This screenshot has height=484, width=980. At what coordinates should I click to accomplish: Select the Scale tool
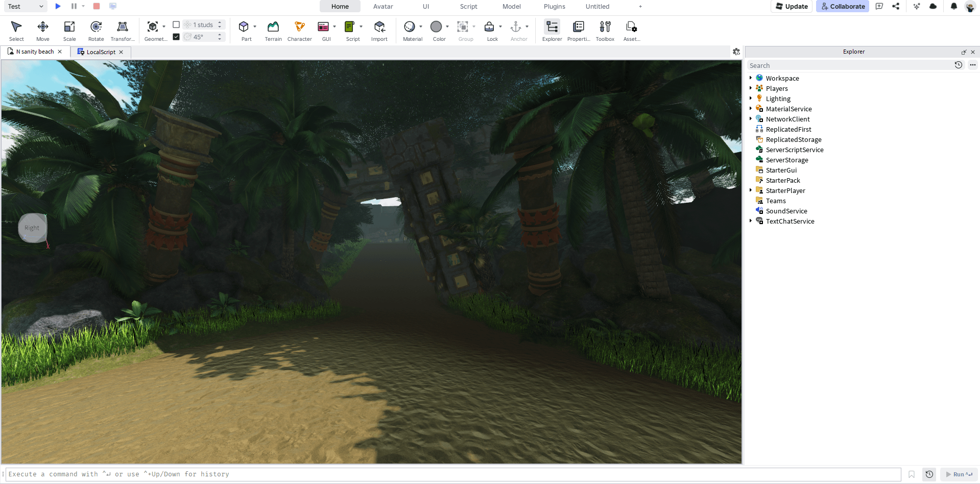pyautogui.click(x=69, y=31)
